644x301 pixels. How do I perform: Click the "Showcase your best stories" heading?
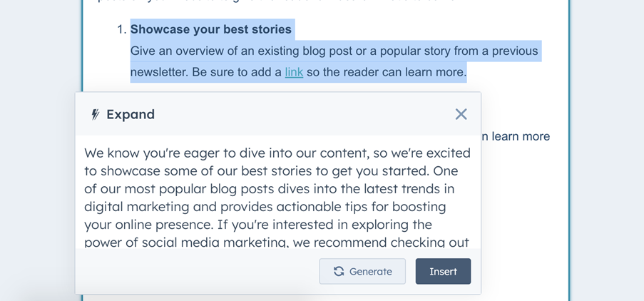[x=210, y=29]
